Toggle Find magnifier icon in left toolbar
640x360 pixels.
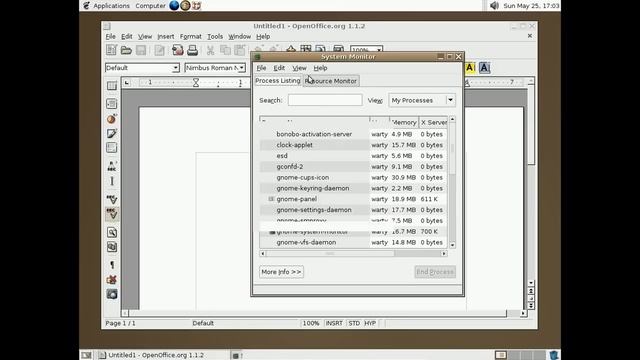click(111, 232)
